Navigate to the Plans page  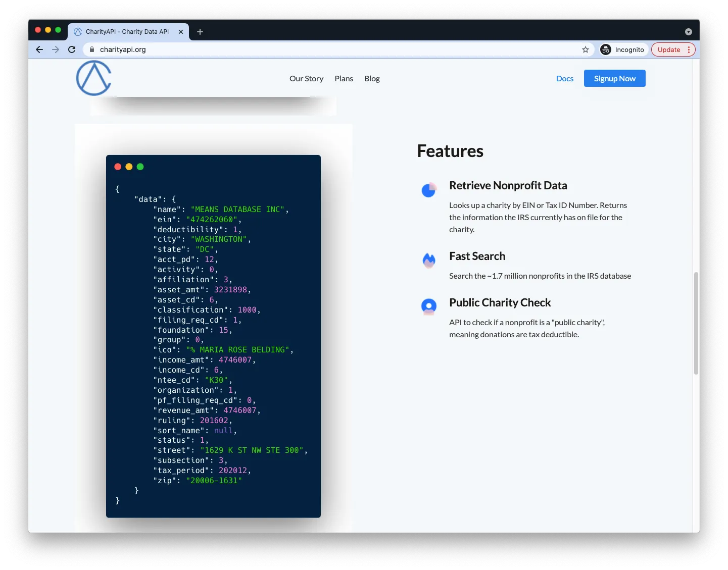pos(344,78)
